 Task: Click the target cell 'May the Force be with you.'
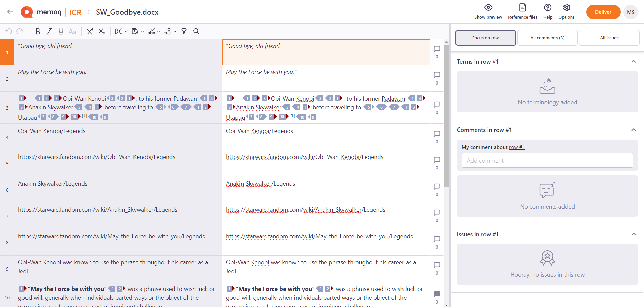coord(326,78)
